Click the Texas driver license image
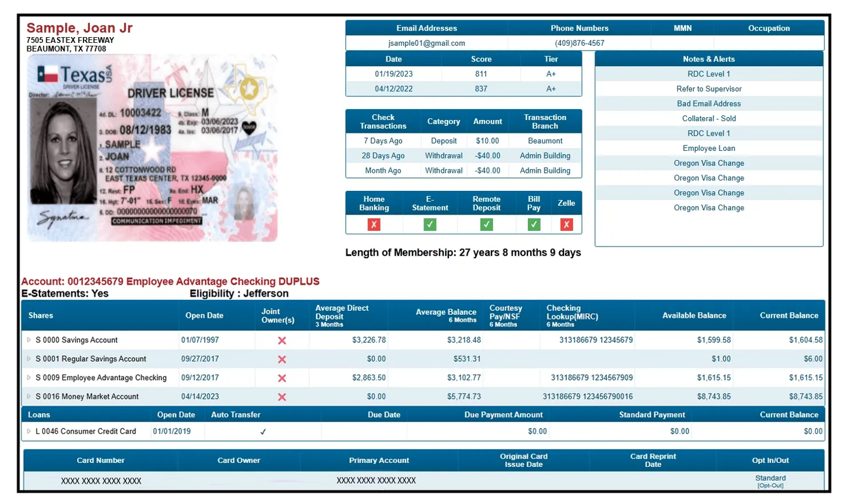The height and width of the screenshot is (504, 847). coord(152,148)
